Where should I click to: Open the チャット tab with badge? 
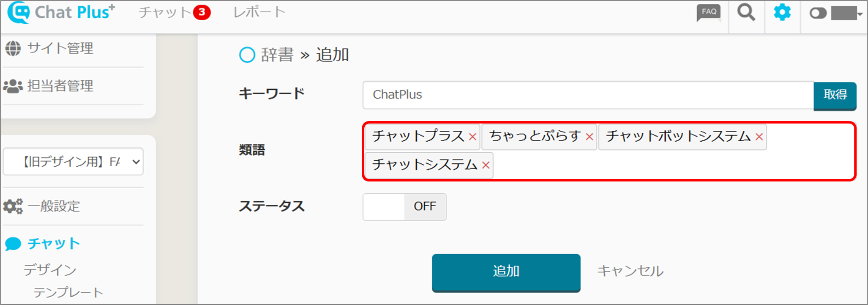pyautogui.click(x=174, y=12)
